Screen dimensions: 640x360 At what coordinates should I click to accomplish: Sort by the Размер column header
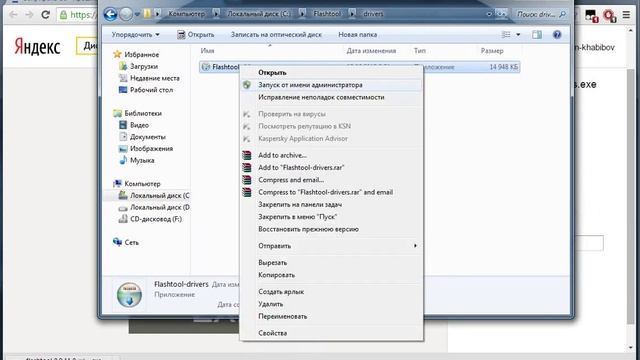pyautogui.click(x=492, y=51)
